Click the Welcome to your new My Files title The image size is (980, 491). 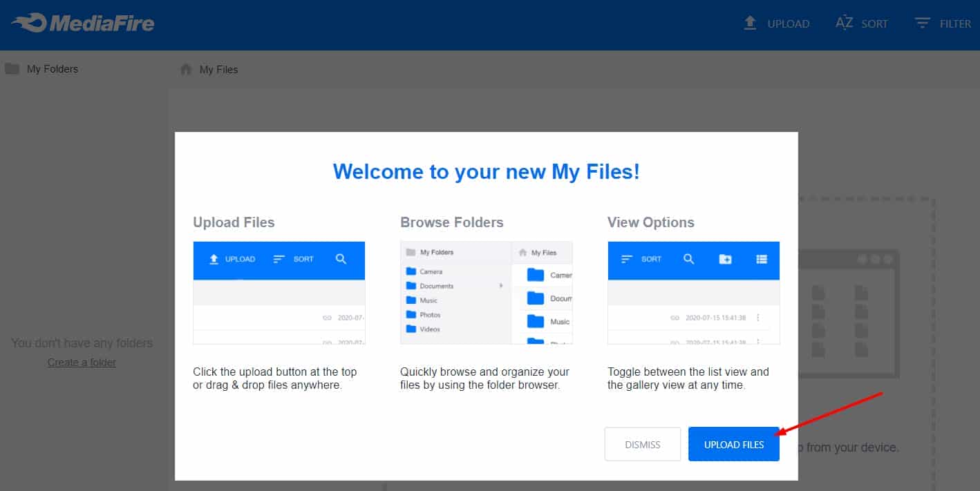coord(487,171)
